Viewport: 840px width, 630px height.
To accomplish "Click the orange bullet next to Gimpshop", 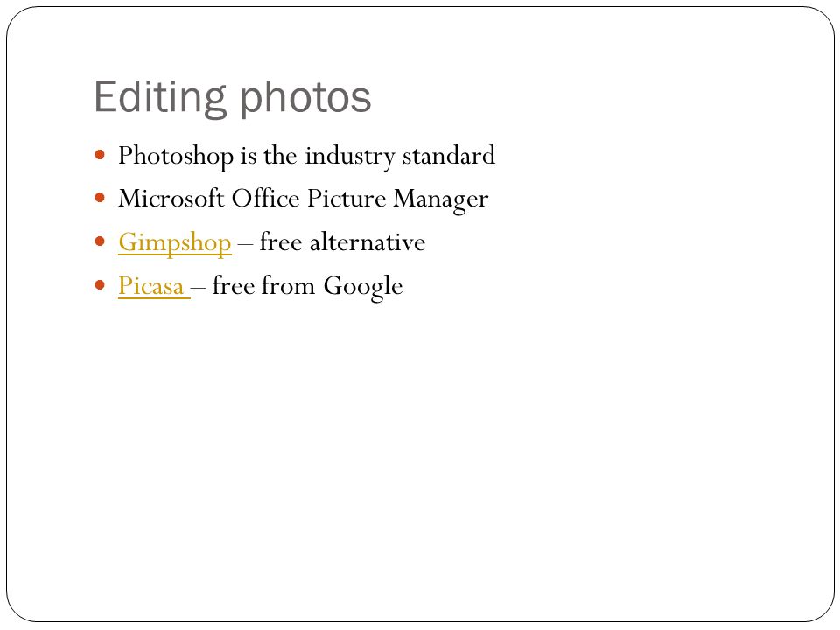I will (100, 241).
